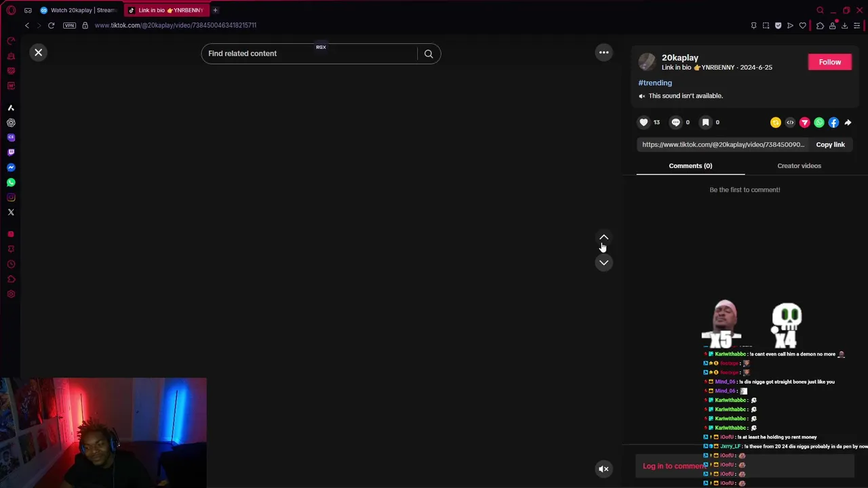Open Instagram in the sidebar
Screen dimensions: 868x488
pos(11,197)
